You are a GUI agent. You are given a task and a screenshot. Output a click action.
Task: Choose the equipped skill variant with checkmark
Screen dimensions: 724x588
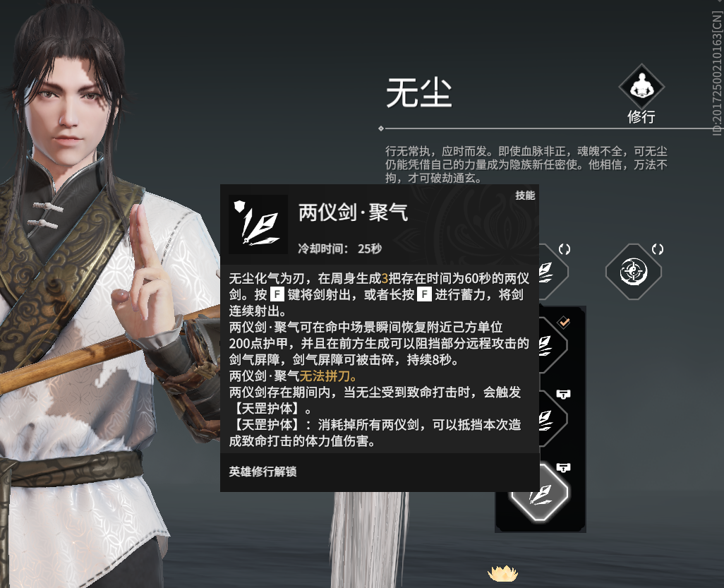point(553,344)
